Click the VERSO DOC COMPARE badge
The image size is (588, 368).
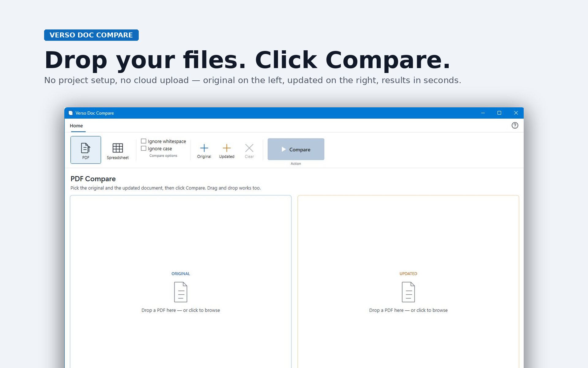(91, 35)
